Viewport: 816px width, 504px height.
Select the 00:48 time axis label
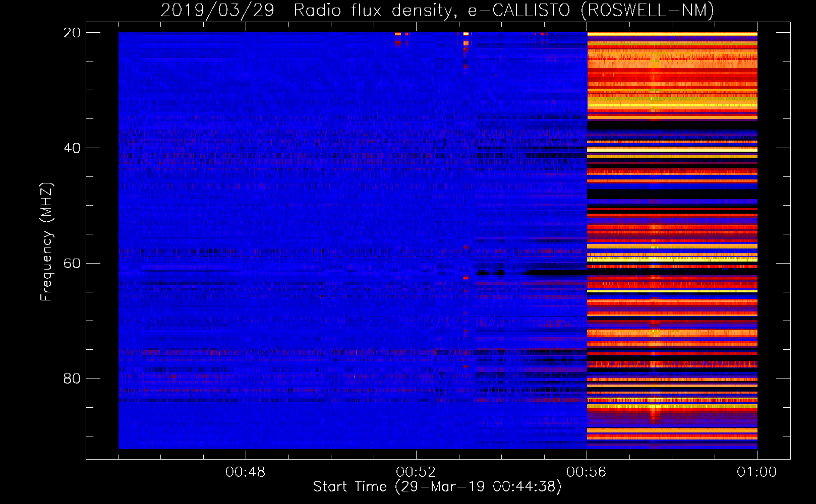(246, 472)
